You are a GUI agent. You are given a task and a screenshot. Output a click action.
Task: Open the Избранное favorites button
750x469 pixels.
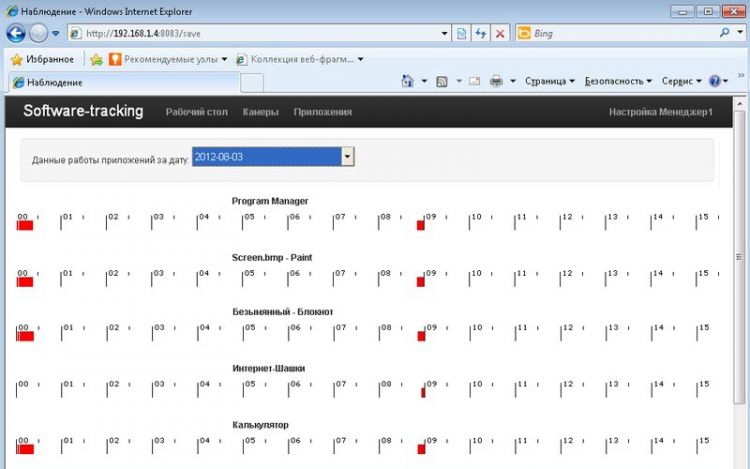[x=43, y=59]
